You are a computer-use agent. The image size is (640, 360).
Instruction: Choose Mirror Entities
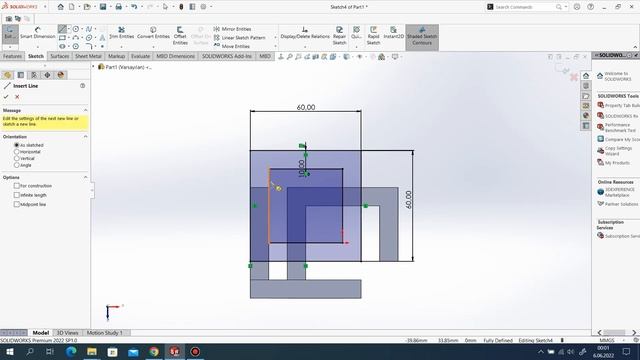click(x=232, y=29)
